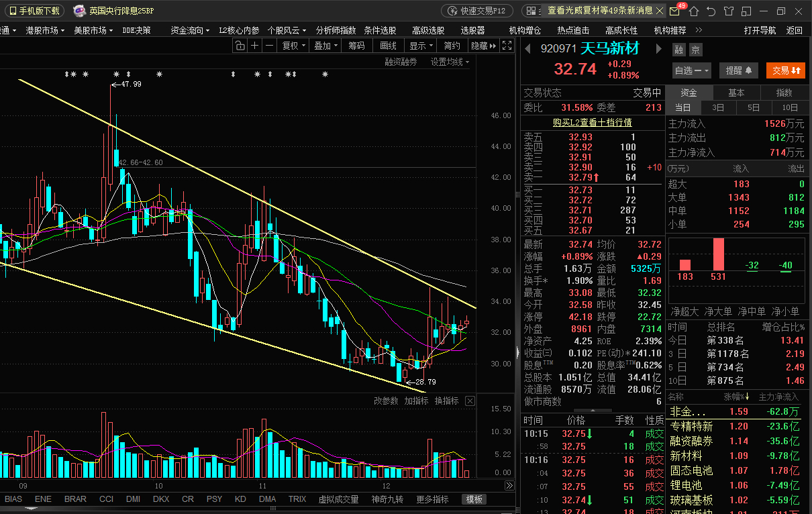This screenshot has height=514, width=812.
Task: Select the 基本 tab
Action: coord(736,93)
